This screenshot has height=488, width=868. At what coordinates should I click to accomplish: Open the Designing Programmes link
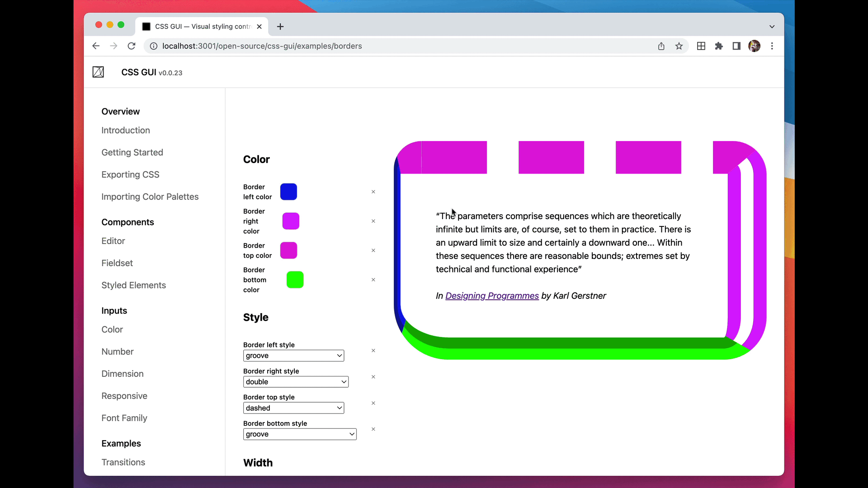(492, 296)
